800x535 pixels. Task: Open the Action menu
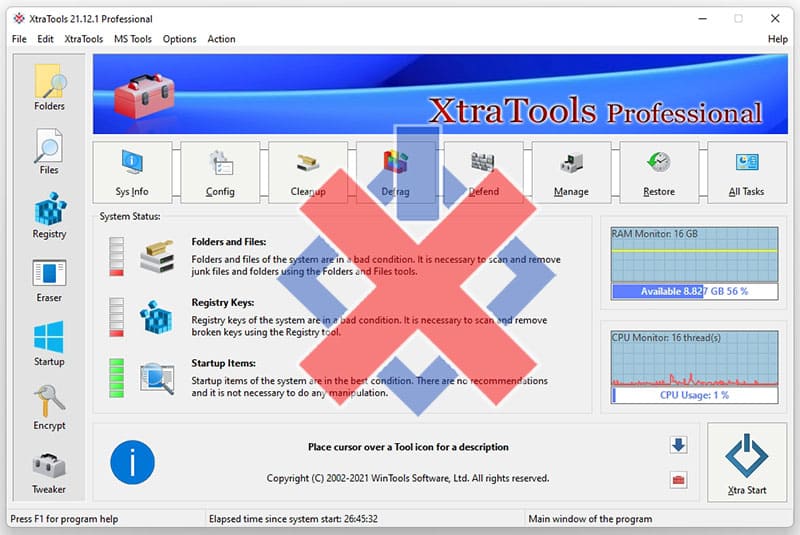pos(221,39)
